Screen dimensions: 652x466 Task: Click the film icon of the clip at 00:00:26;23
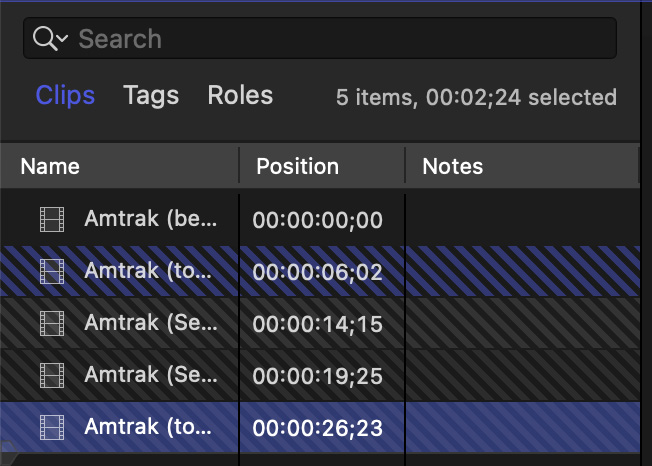[x=51, y=427]
